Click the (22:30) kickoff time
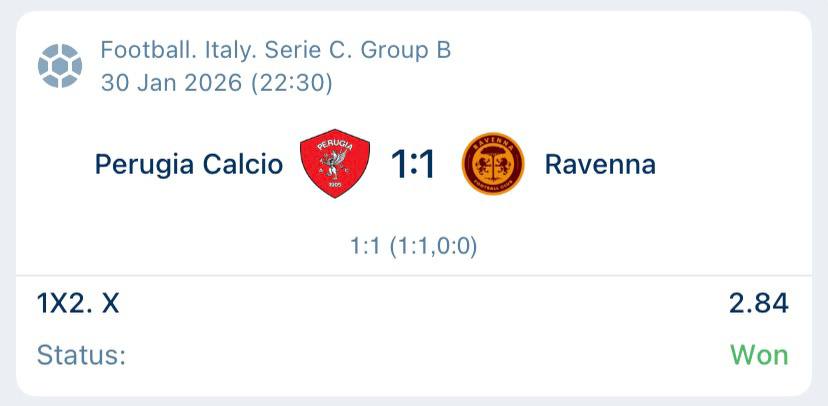 pos(292,83)
